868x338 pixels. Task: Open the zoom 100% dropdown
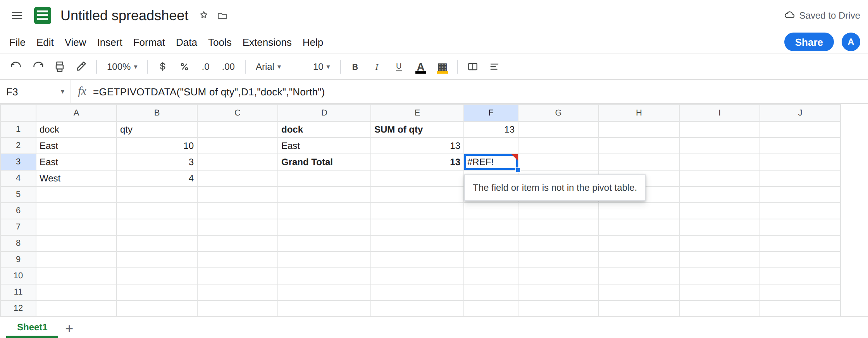click(122, 67)
